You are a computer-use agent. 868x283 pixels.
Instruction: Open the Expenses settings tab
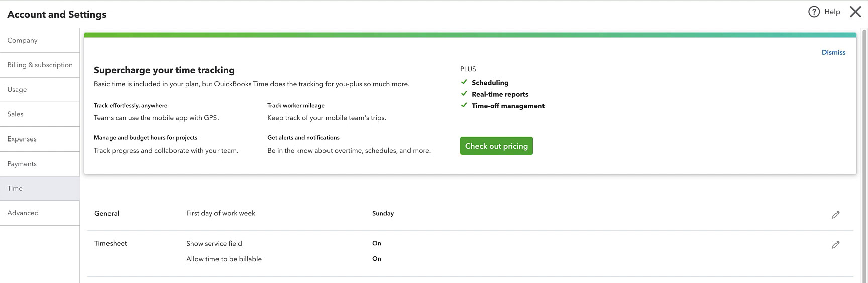click(x=40, y=139)
